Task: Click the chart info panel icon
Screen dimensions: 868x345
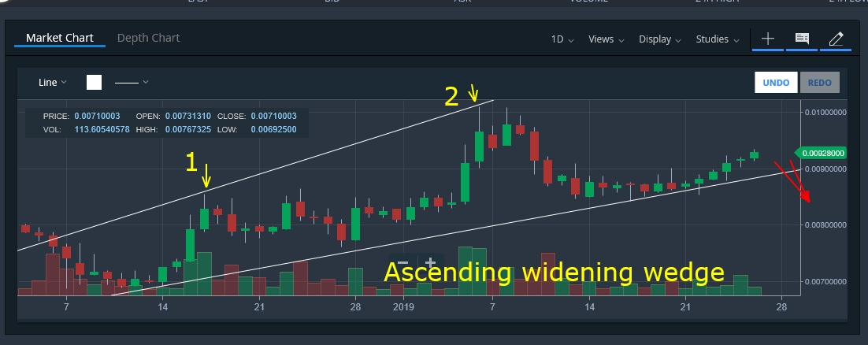Action: coord(802,39)
